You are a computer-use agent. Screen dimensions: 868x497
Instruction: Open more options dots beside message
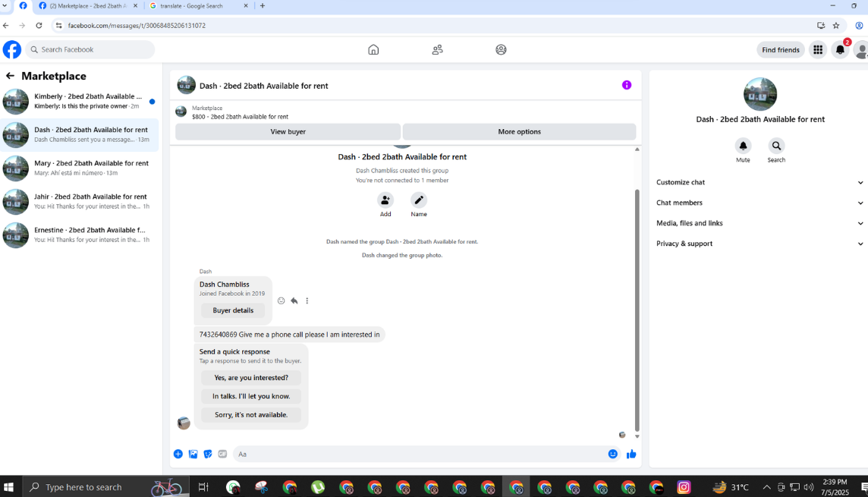pyautogui.click(x=307, y=300)
